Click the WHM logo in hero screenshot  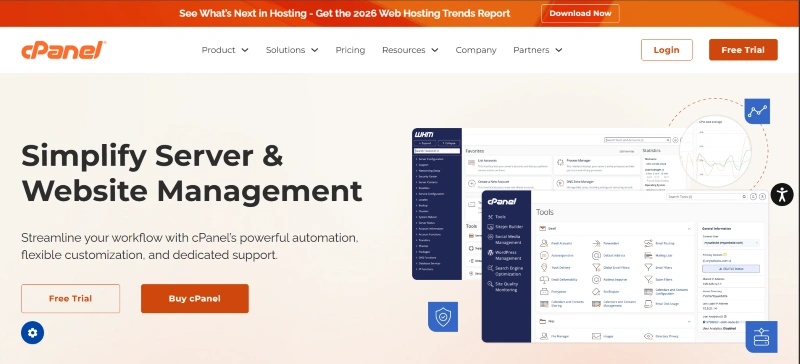(424, 134)
